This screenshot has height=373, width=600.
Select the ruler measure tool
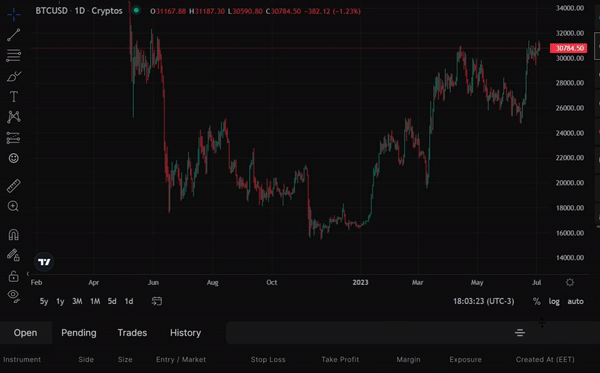pyautogui.click(x=13, y=186)
